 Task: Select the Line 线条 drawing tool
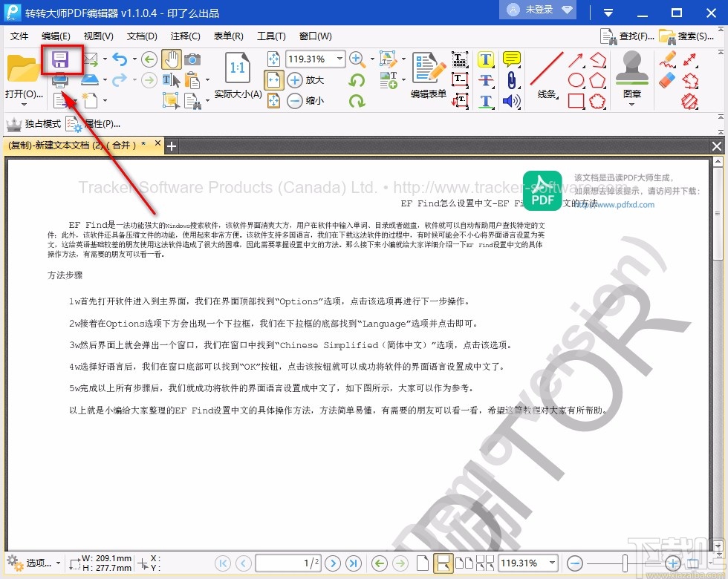(547, 76)
